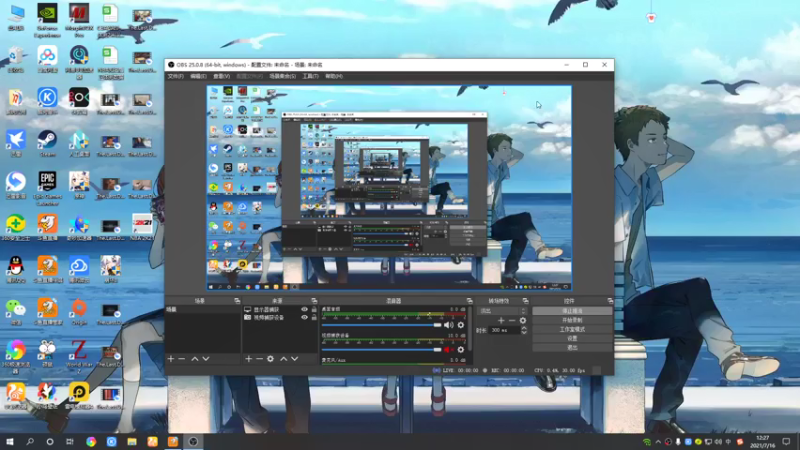Open the 场景集合(S) menu
The height and width of the screenshot is (450, 800).
tap(283, 76)
